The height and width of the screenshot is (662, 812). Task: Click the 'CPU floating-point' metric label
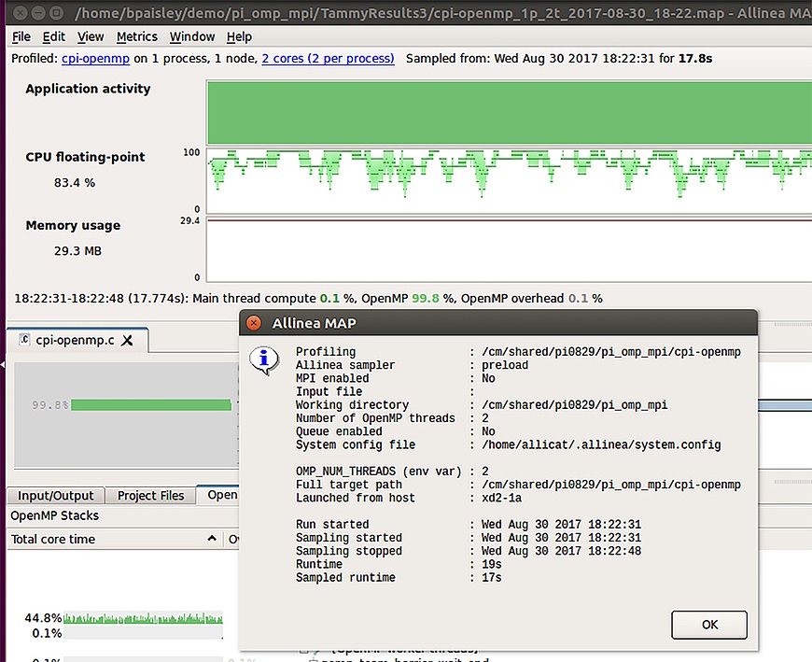coord(86,157)
